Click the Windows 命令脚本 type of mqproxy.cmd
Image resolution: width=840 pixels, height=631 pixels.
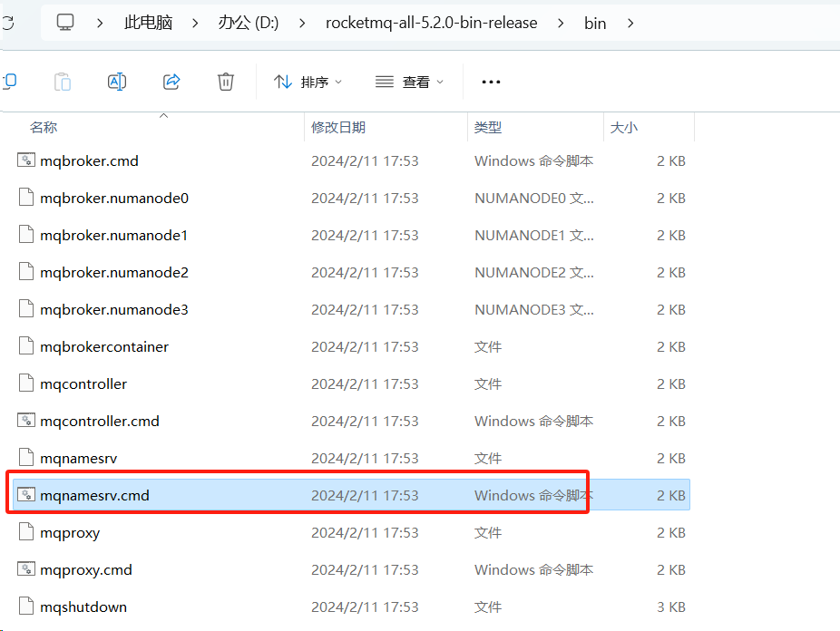(x=533, y=570)
